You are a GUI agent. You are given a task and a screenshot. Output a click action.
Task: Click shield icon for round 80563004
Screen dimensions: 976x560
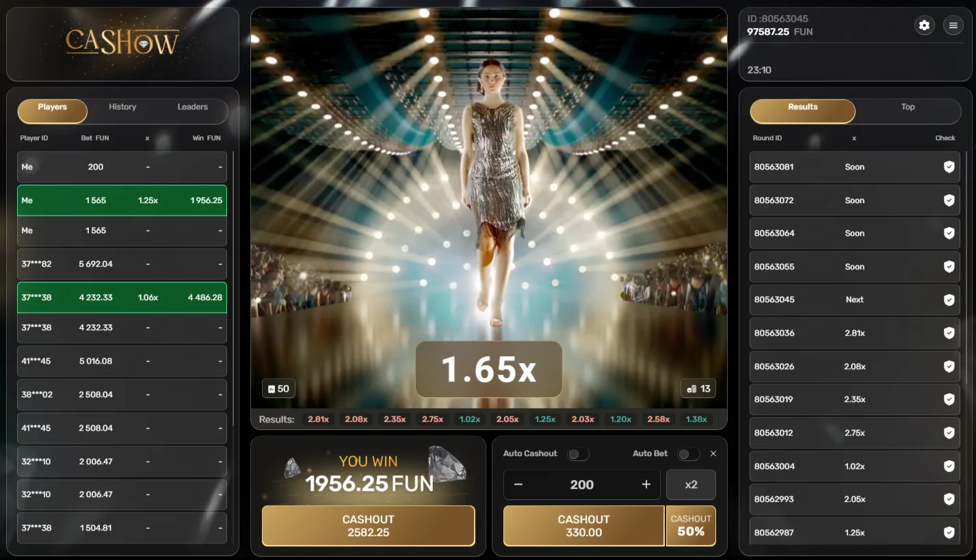[x=949, y=466]
